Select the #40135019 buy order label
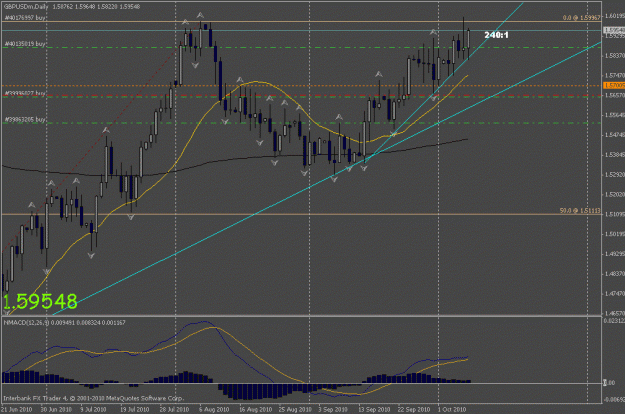 (25, 44)
